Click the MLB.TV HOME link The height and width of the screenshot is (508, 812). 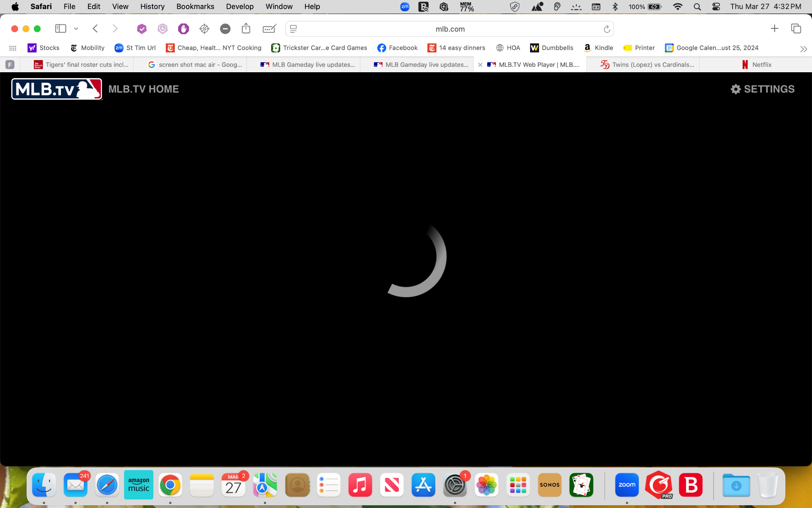coord(143,89)
